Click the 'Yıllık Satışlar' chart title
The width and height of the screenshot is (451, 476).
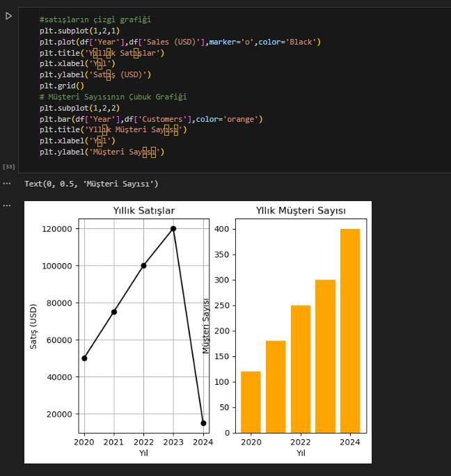(x=144, y=210)
